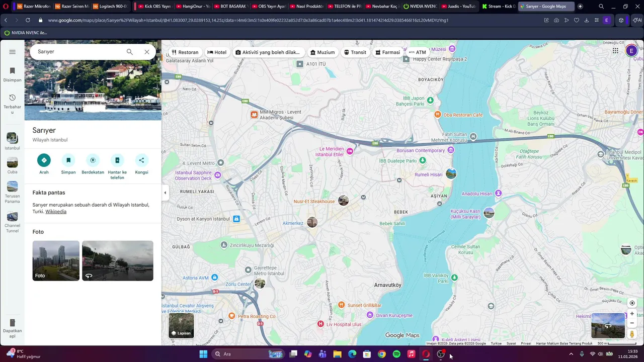
Task: Zoom in the map with plus
Action: 632,314
